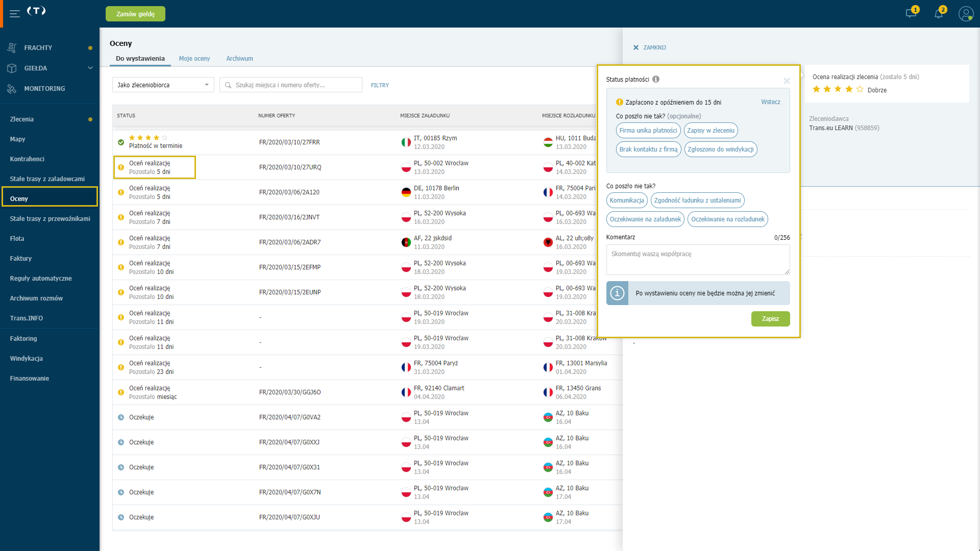980x551 pixels.
Task: Click the search magnifier icon
Action: 228,85
